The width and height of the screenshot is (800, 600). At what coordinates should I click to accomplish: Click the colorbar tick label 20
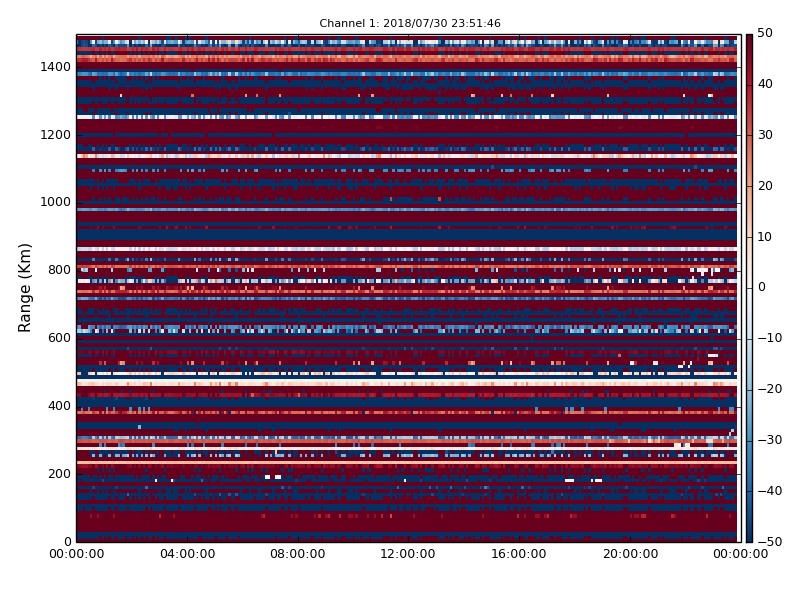[765, 186]
